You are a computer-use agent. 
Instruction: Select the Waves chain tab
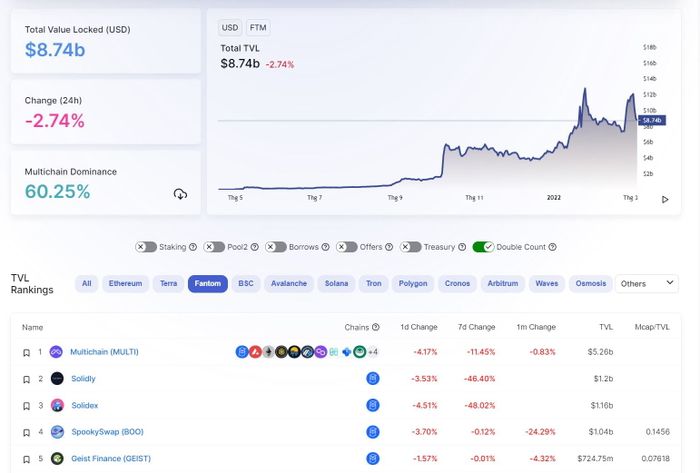coord(547,284)
